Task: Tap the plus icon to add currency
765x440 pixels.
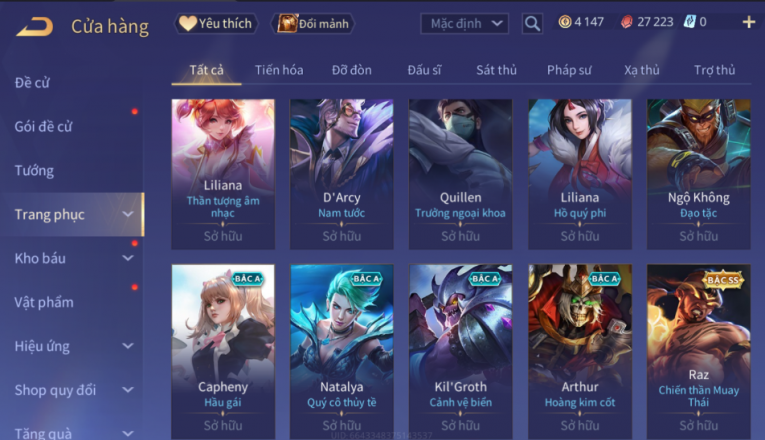Action: pos(748,22)
